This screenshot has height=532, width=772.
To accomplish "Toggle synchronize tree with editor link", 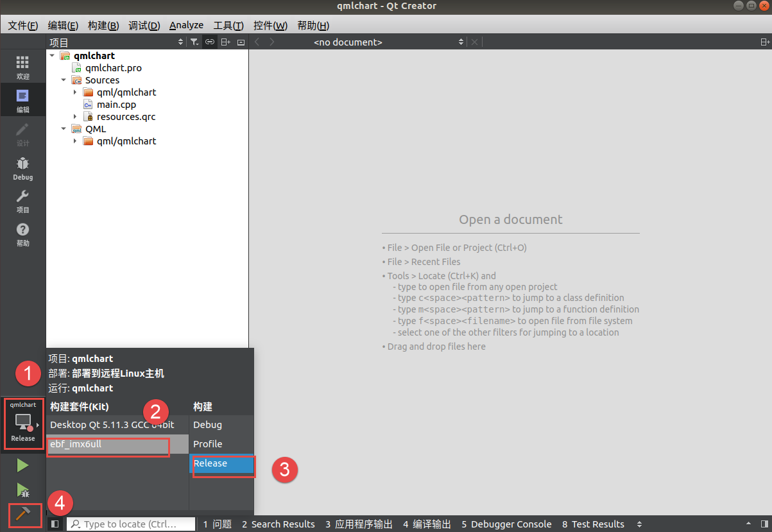I will (210, 42).
